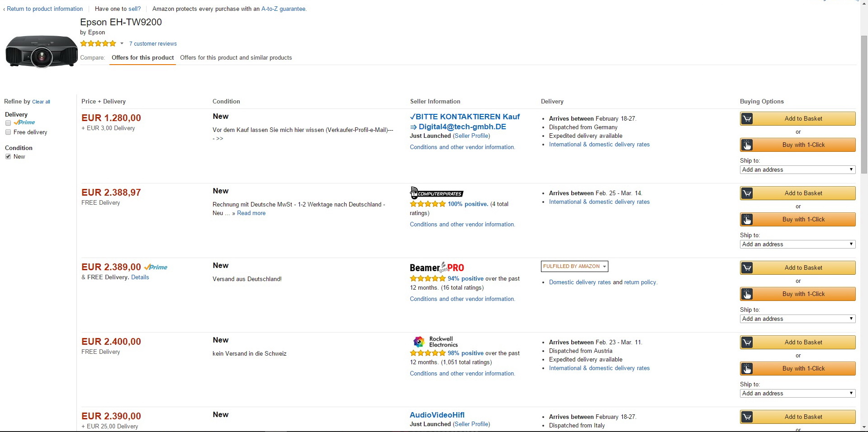Viewport: 868px width, 432px height.
Task: Uncheck the New condition filter
Action: pyautogui.click(x=8, y=157)
